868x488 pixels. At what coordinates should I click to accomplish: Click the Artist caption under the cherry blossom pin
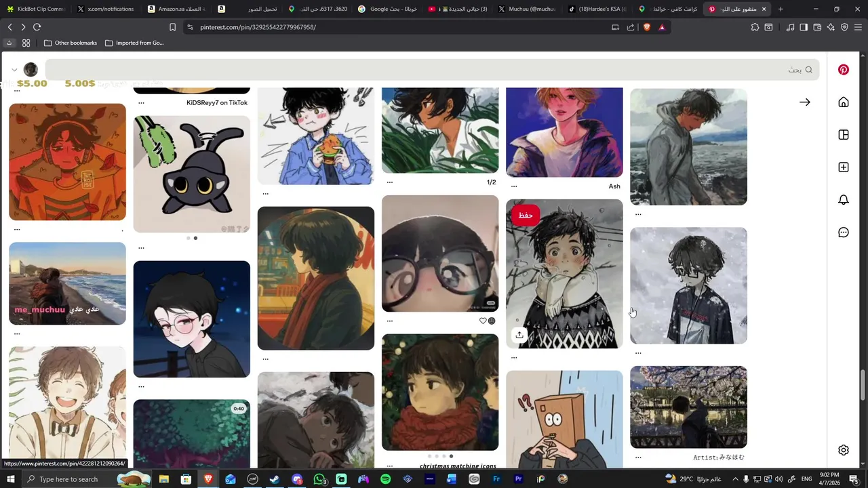(x=719, y=457)
